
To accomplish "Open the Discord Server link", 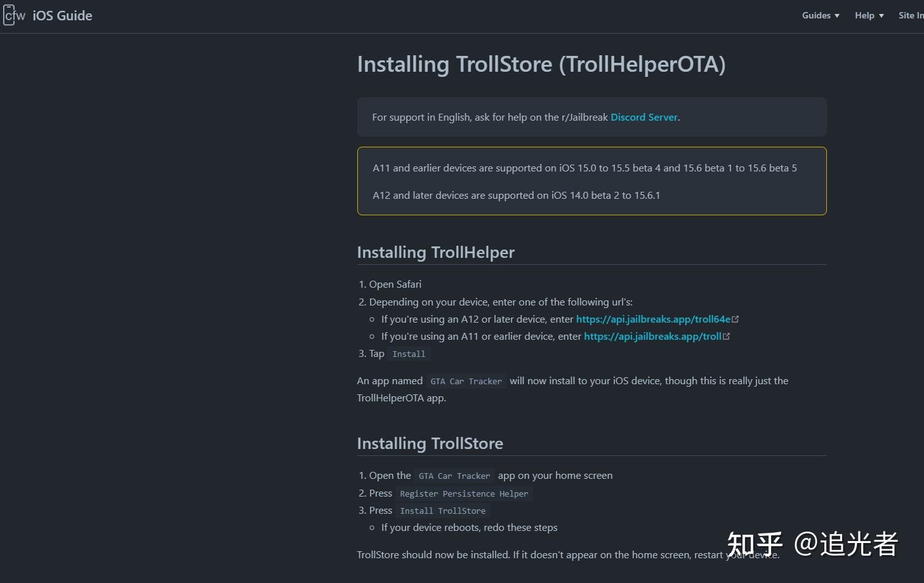I will (x=643, y=117).
